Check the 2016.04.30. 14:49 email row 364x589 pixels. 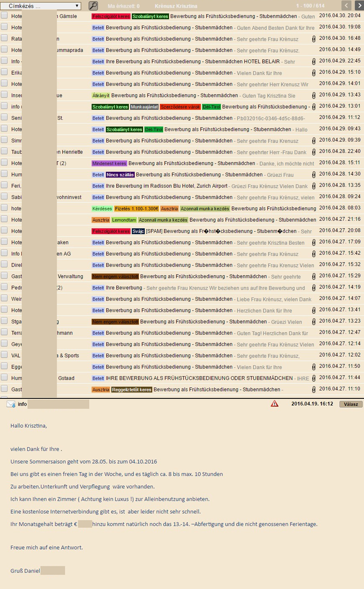point(4,49)
